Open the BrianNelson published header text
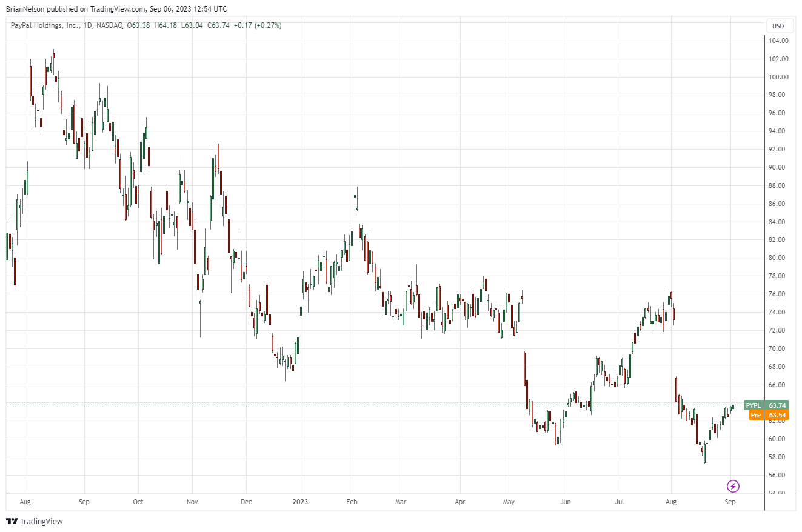This screenshot has height=532, width=802. 116,9
